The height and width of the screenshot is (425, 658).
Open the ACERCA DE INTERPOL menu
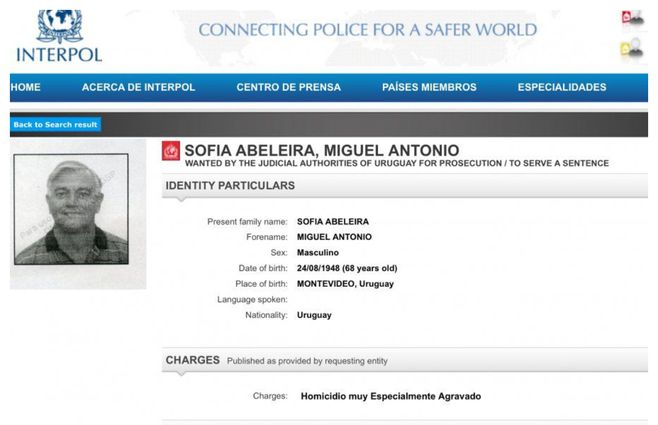pos(138,87)
